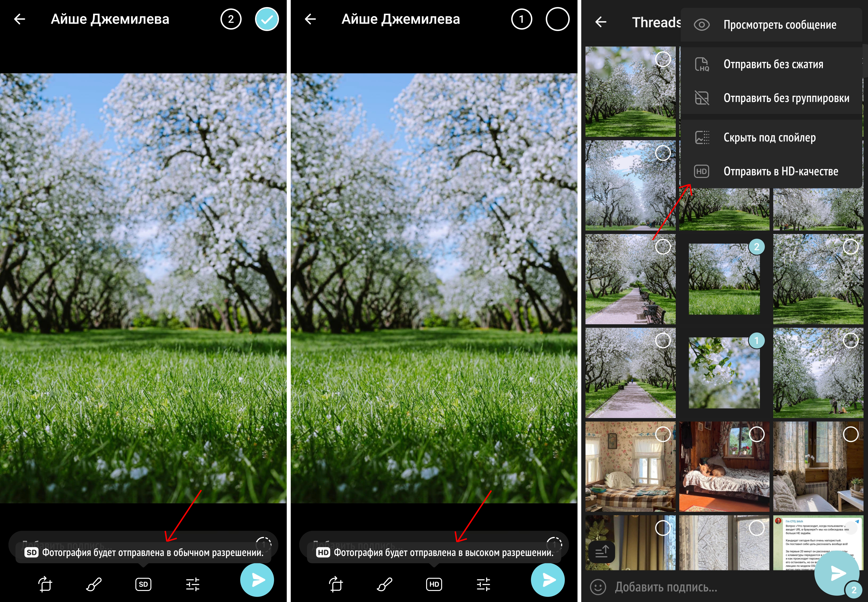The height and width of the screenshot is (602, 868).
Task: Open adjustment sliders tool in left editor
Action: 193,584
